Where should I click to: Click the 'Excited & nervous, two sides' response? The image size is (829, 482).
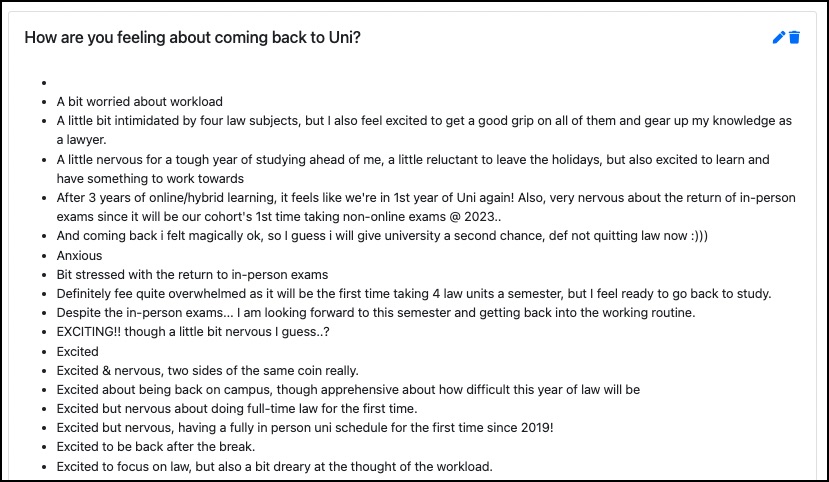[208, 371]
